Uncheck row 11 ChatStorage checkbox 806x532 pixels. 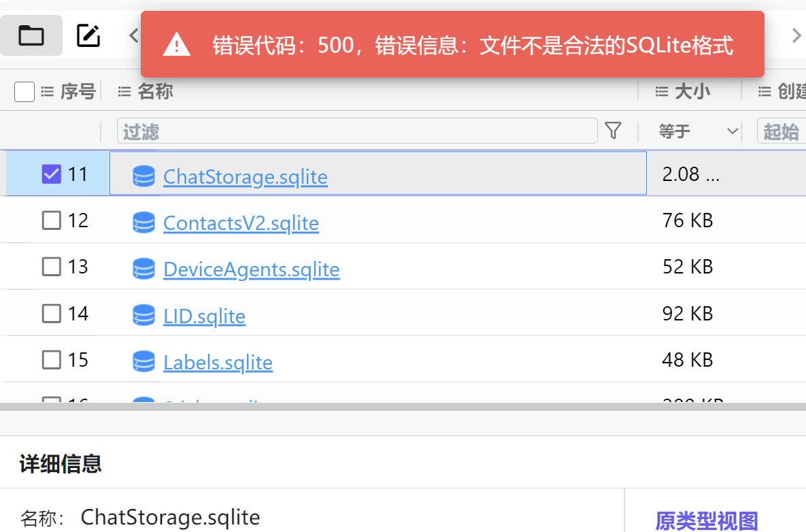[52, 174]
